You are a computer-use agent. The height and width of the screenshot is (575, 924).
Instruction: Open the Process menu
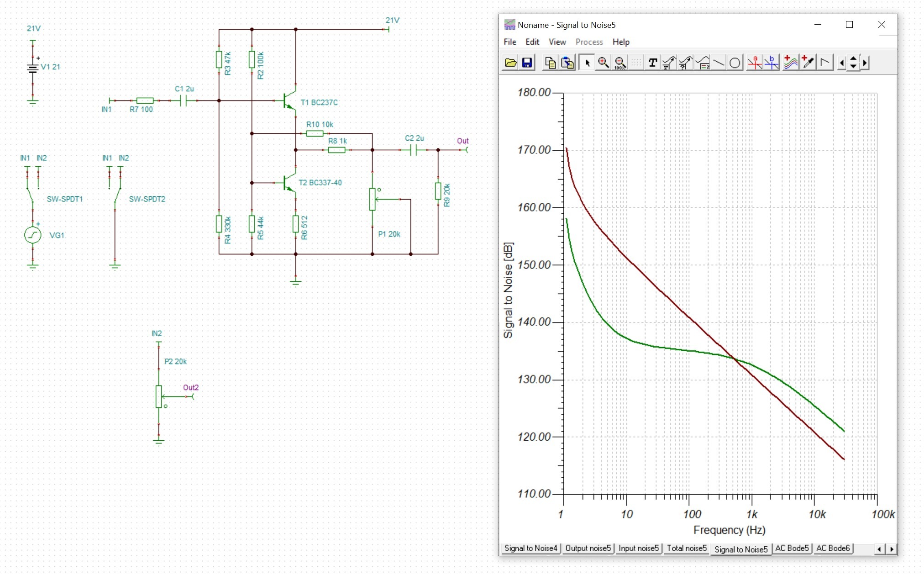[x=589, y=42]
